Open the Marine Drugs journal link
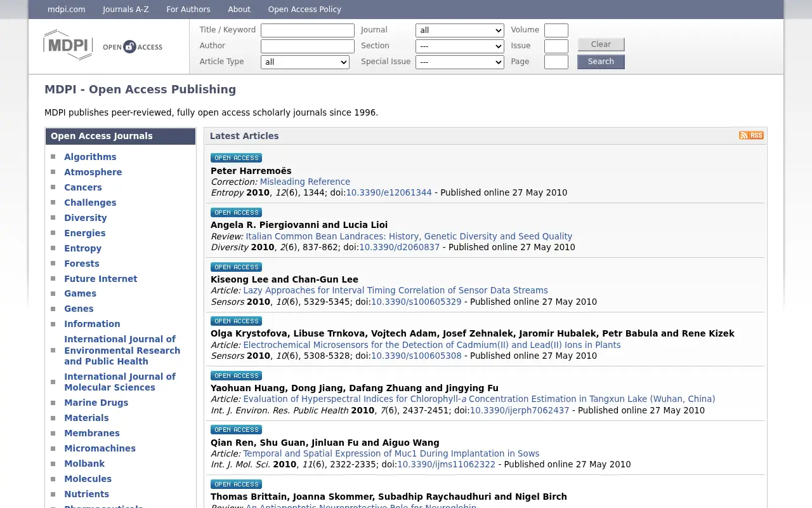Screen dimensions: 812x508 coord(96,403)
